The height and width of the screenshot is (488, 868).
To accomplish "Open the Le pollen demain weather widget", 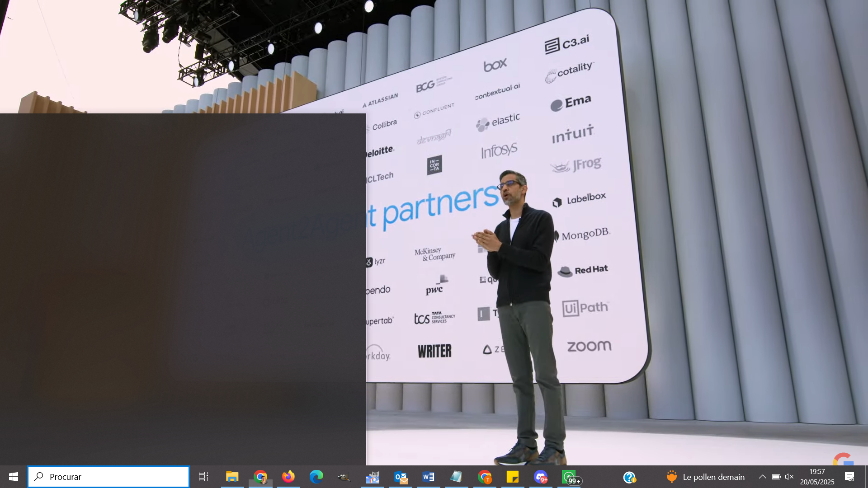I will (x=705, y=477).
